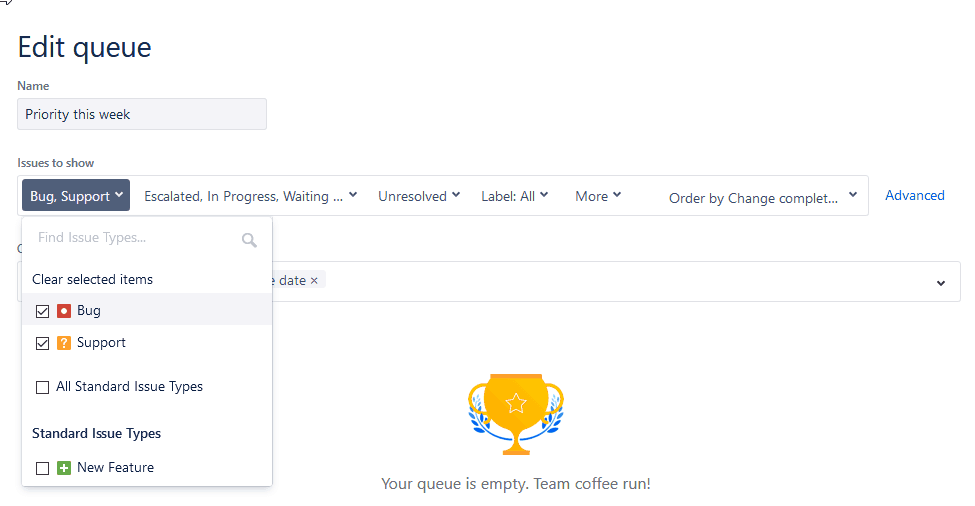Screen dimensions: 975x506
Task: Check the All Standard Issue Types checkbox
Action: (42, 387)
